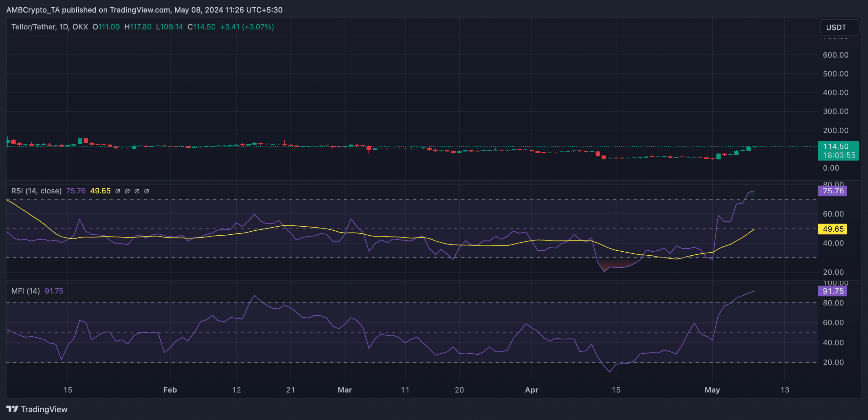Click the USDT currency button

tap(839, 27)
